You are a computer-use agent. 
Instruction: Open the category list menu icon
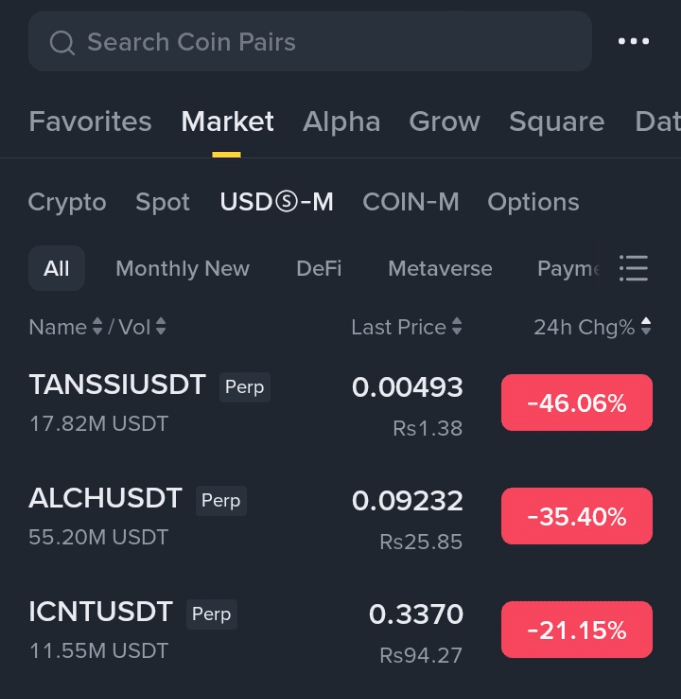pyautogui.click(x=633, y=268)
